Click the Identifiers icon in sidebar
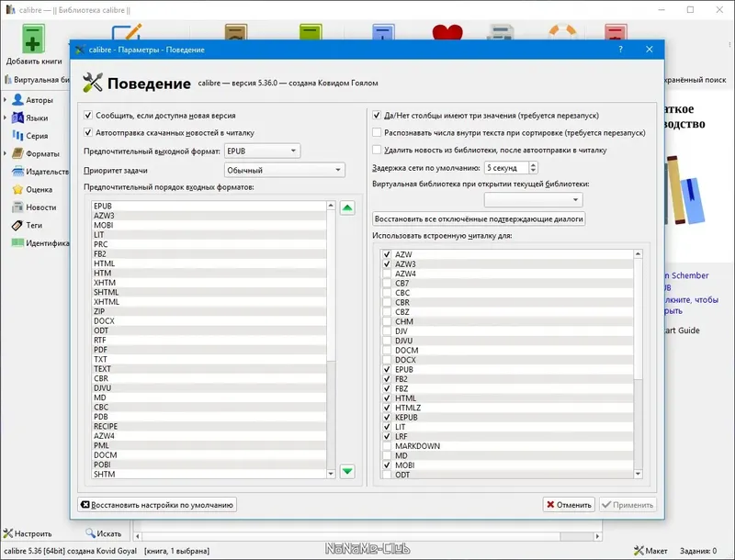 [x=17, y=242]
